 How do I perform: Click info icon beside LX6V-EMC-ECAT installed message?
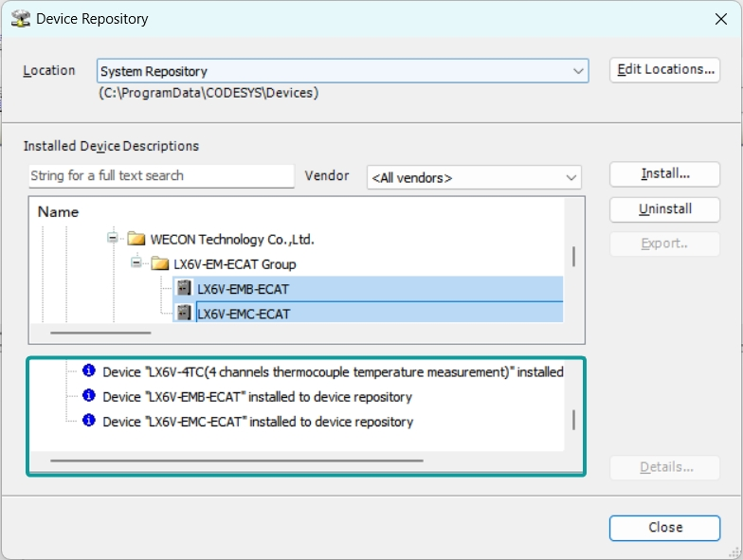(x=89, y=420)
